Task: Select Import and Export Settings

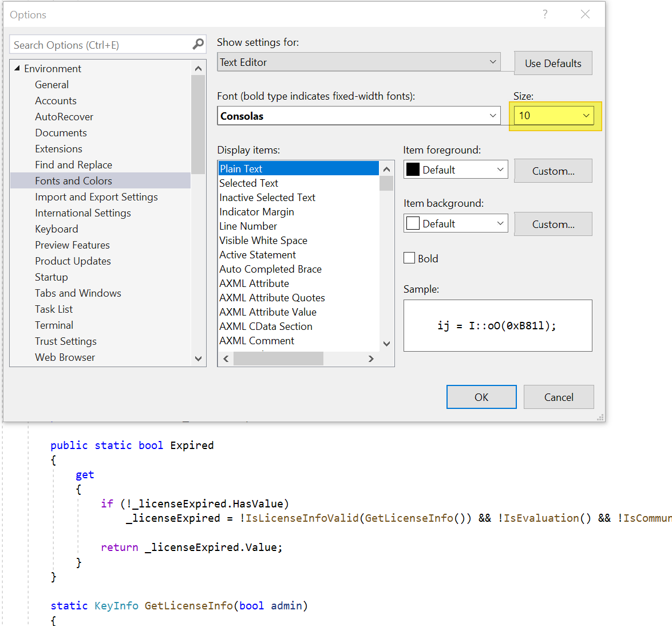Action: click(x=96, y=197)
